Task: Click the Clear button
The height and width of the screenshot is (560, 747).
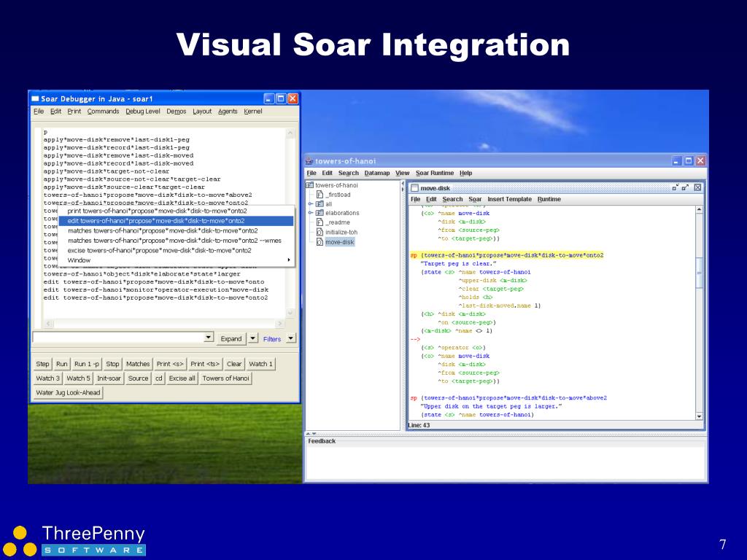Action: click(x=234, y=364)
